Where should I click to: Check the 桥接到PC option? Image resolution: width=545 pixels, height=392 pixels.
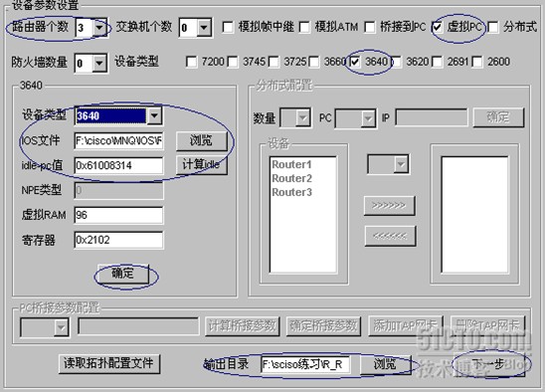[369, 27]
